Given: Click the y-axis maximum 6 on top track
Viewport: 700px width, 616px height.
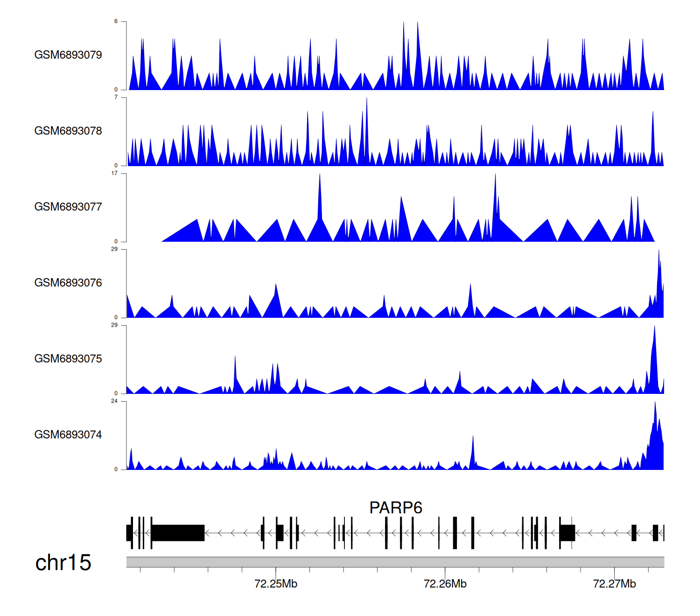Looking at the screenshot, I should (x=116, y=21).
